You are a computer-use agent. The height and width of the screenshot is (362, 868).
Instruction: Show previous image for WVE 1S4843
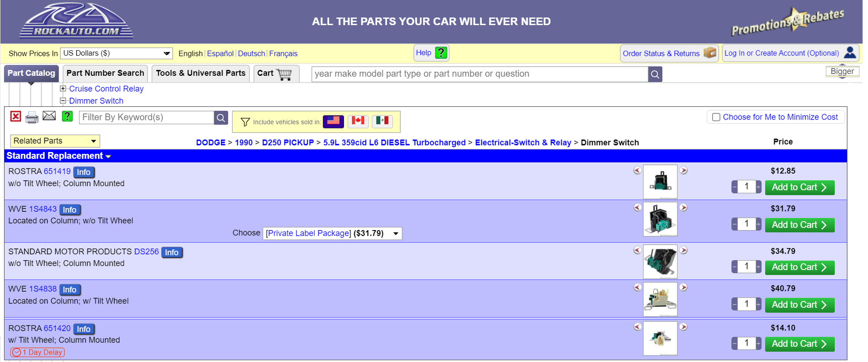tap(638, 208)
